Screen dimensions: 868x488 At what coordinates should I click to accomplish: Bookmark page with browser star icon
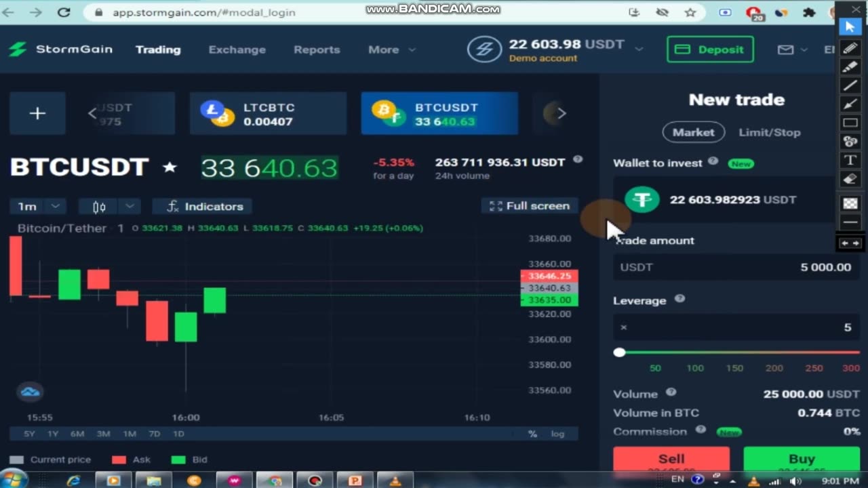[690, 12]
